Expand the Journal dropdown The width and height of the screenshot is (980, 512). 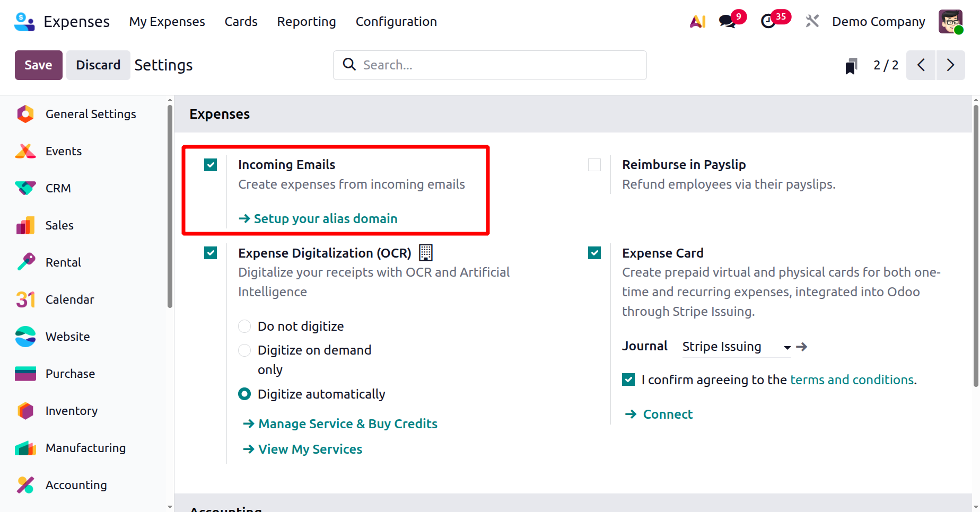pyautogui.click(x=787, y=347)
